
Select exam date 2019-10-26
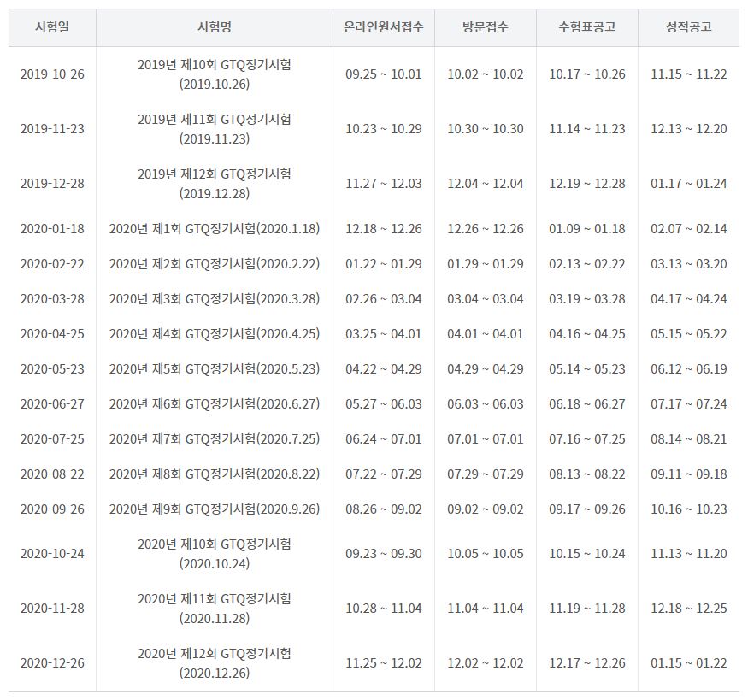52,74
